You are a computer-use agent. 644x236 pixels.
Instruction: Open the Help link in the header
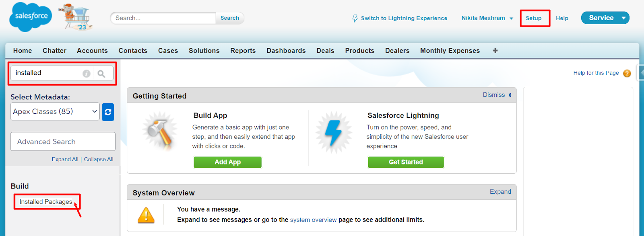point(562,18)
